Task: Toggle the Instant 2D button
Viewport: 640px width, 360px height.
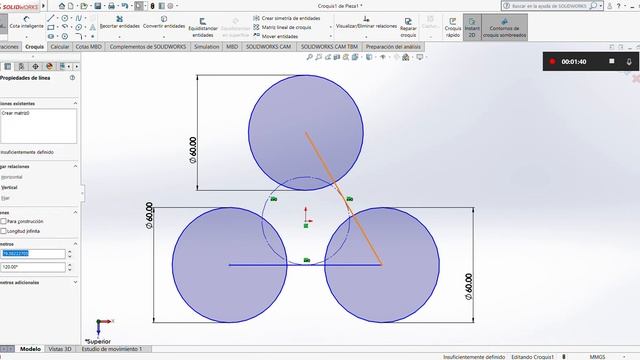Action: click(472, 27)
